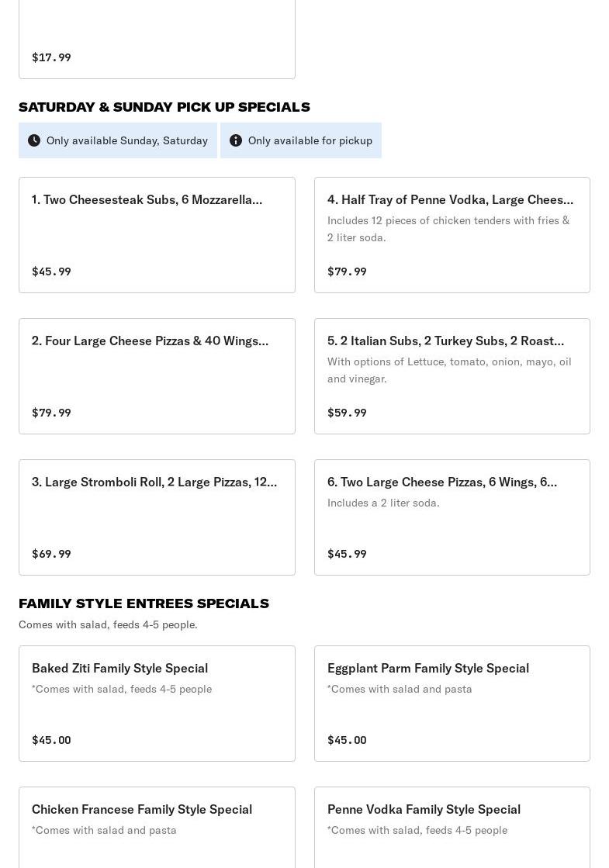Click the Saturday & Sunday Pick Up Specials heading
Image resolution: width=609 pixels, height=868 pixels.
click(164, 107)
